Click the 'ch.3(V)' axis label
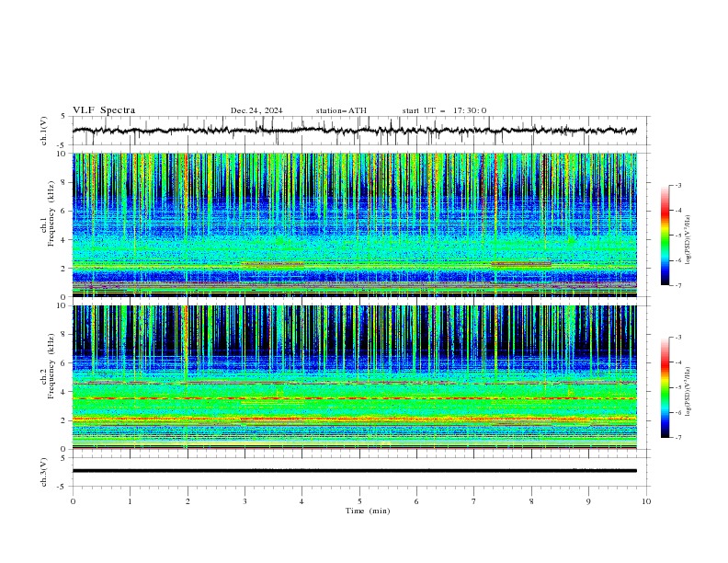This screenshot has height=563, width=728. 44,472
